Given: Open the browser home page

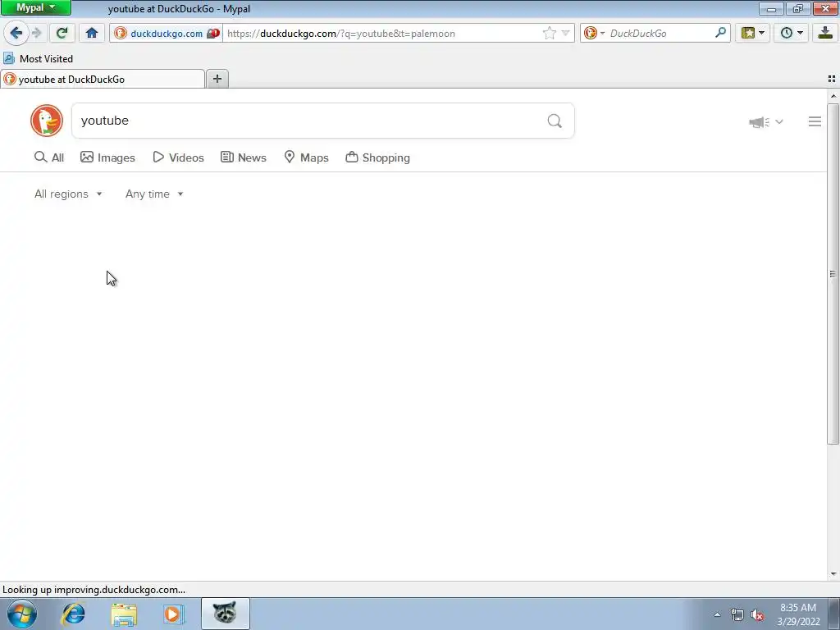Looking at the screenshot, I should pyautogui.click(x=92, y=33).
